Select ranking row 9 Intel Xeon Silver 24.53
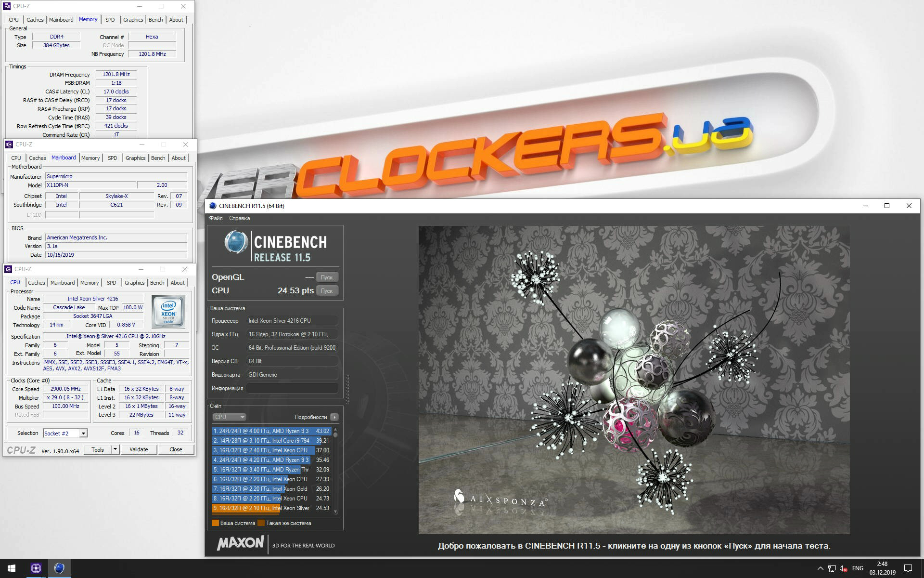The height and width of the screenshot is (578, 924). [x=271, y=508]
